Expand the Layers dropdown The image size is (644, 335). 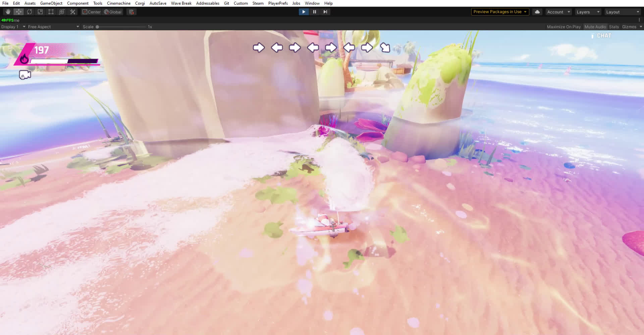(x=588, y=12)
